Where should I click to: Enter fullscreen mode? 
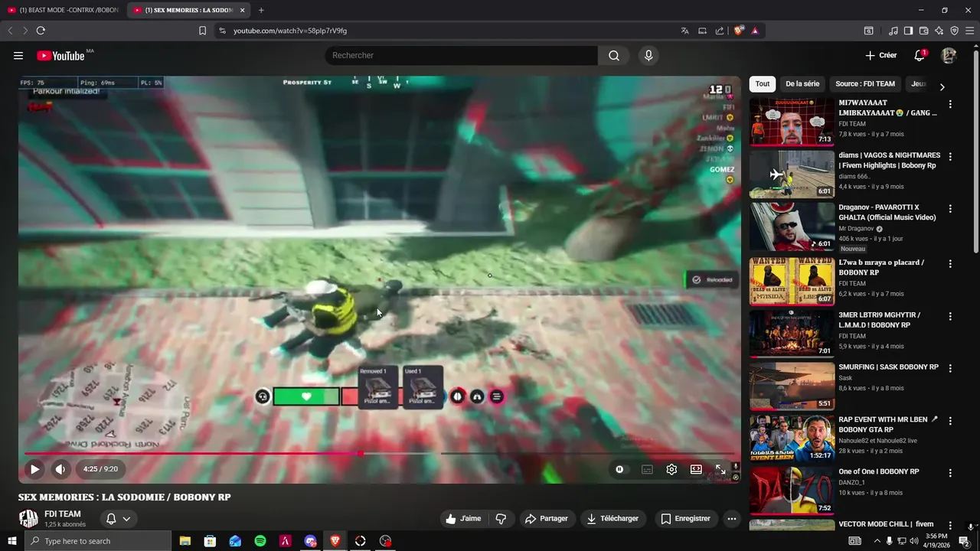click(x=720, y=469)
